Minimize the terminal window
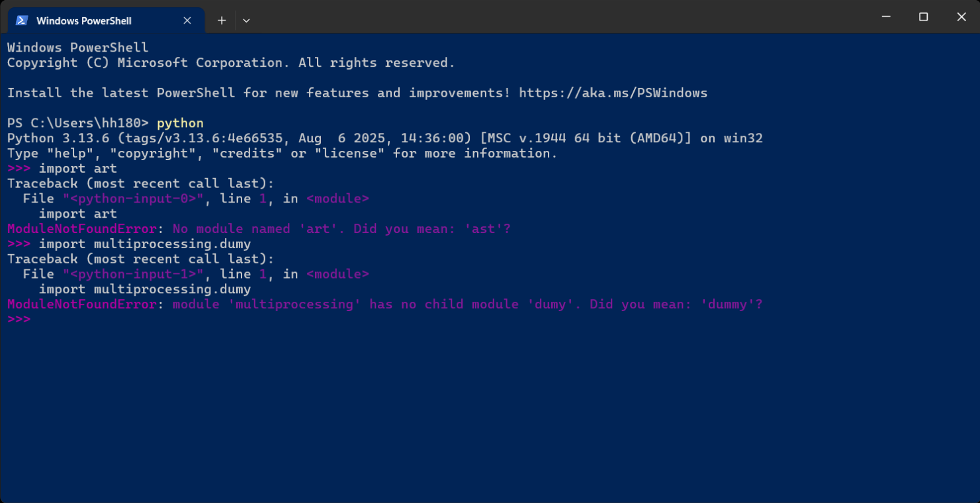Image resolution: width=980 pixels, height=503 pixels. coord(885,17)
